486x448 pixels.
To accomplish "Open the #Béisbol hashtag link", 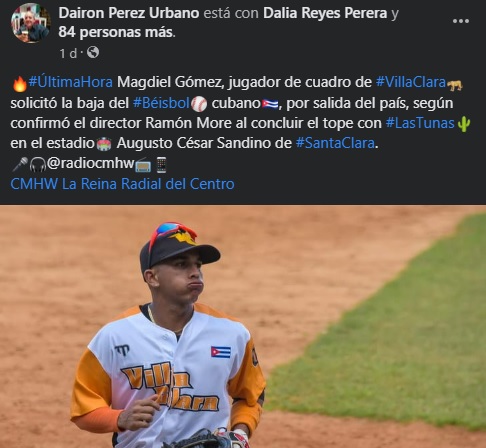I will coord(161,103).
